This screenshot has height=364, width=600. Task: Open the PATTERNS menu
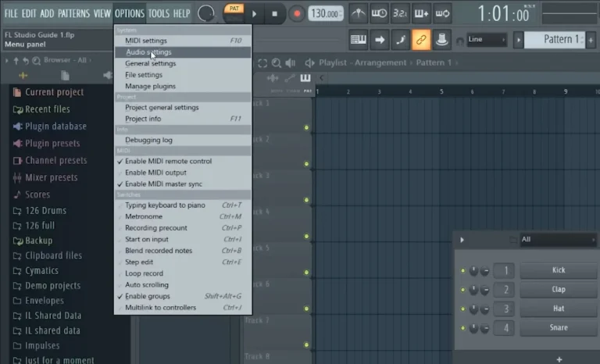pos(73,13)
